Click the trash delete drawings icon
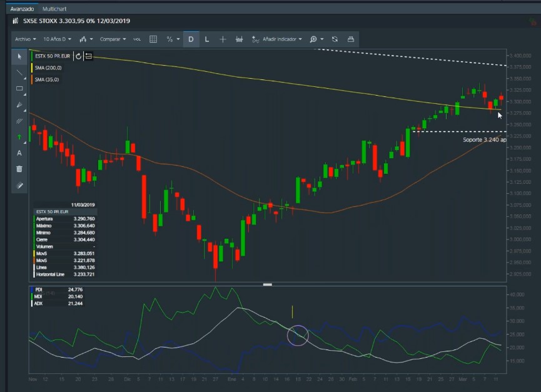The image size is (541, 392). 19,169
